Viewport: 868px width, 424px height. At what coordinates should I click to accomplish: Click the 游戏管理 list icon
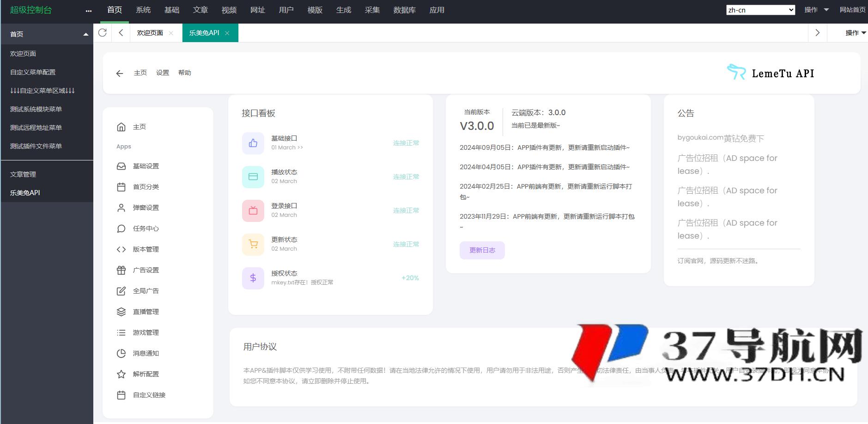click(x=121, y=332)
